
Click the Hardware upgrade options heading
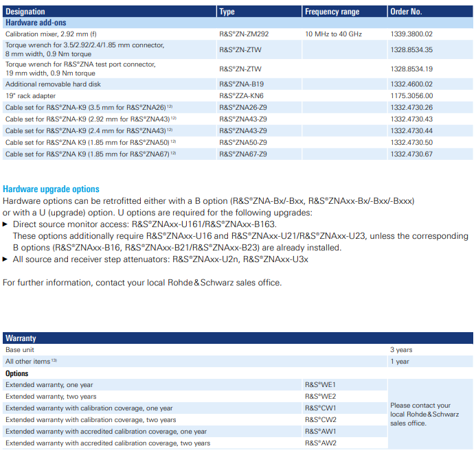tap(51, 189)
